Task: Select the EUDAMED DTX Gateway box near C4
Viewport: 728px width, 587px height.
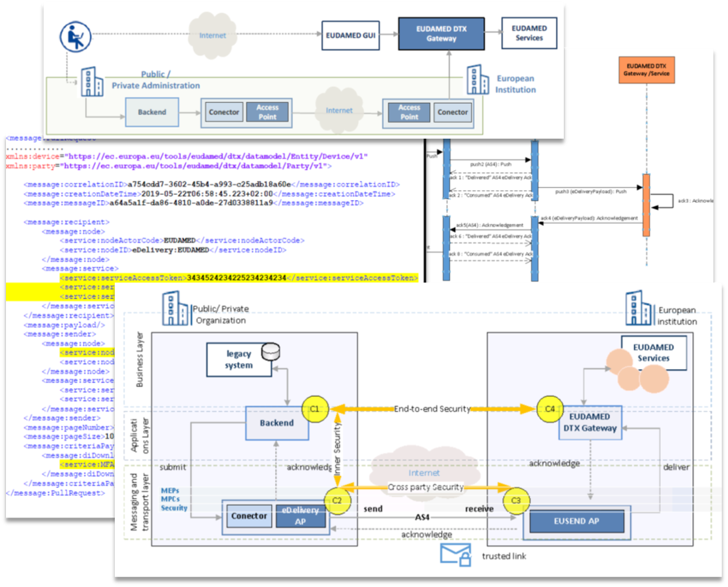Action: (x=590, y=423)
